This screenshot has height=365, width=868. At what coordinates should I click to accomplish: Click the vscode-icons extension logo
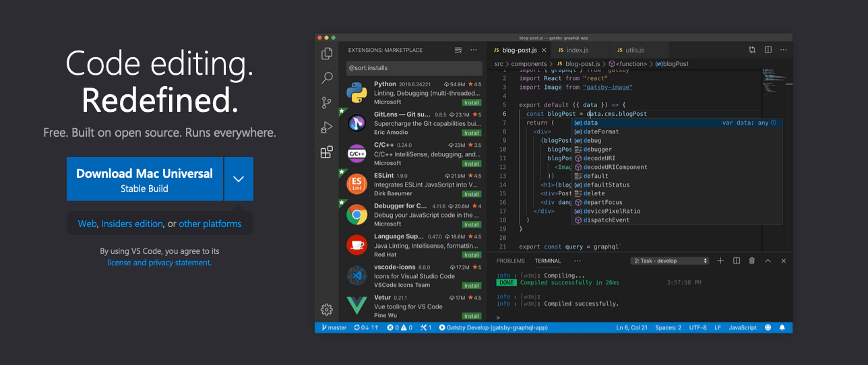356,275
